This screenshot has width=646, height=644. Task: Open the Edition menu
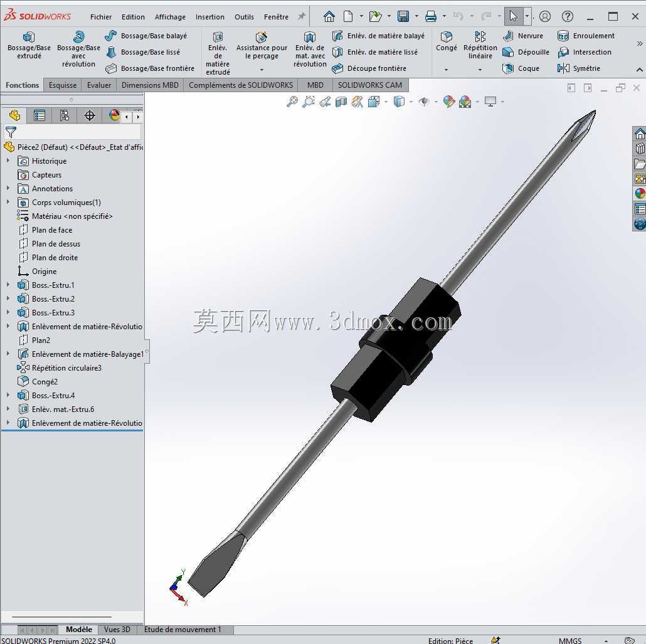pyautogui.click(x=133, y=17)
